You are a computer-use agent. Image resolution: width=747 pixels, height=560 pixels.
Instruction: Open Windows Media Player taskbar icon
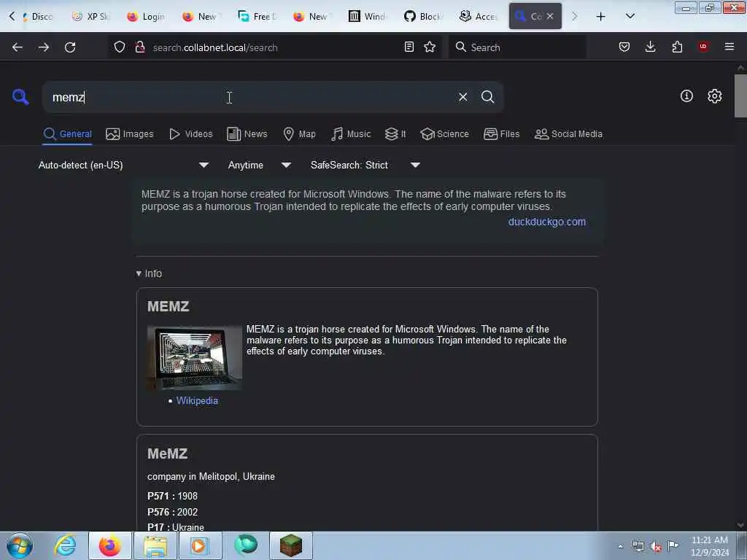[200, 545]
